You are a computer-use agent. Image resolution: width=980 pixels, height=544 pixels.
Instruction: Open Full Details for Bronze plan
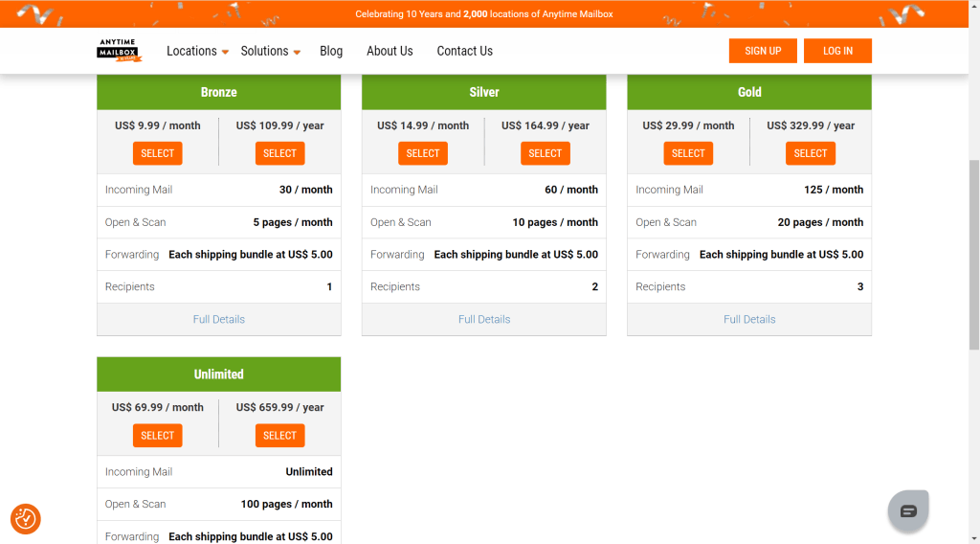pos(219,320)
